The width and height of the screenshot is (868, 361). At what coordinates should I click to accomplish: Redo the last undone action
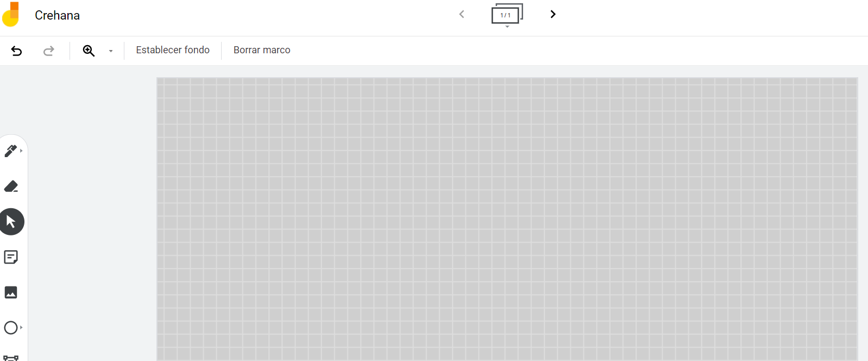49,51
